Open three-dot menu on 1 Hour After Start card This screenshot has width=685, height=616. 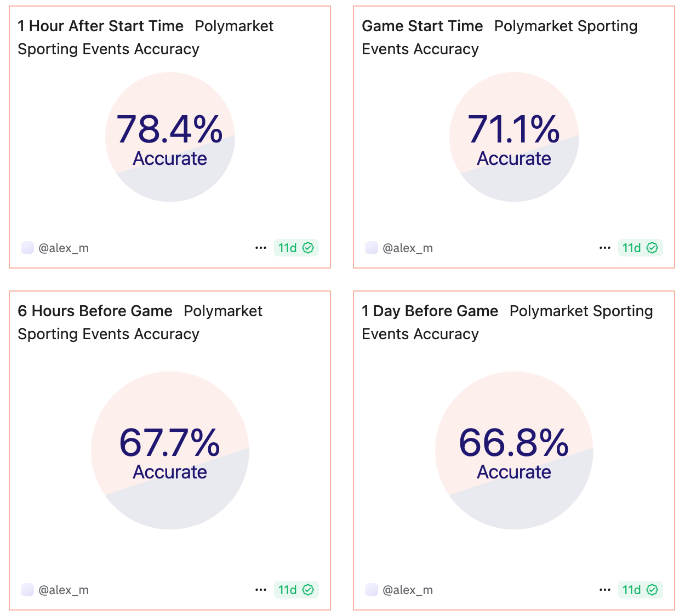point(261,248)
